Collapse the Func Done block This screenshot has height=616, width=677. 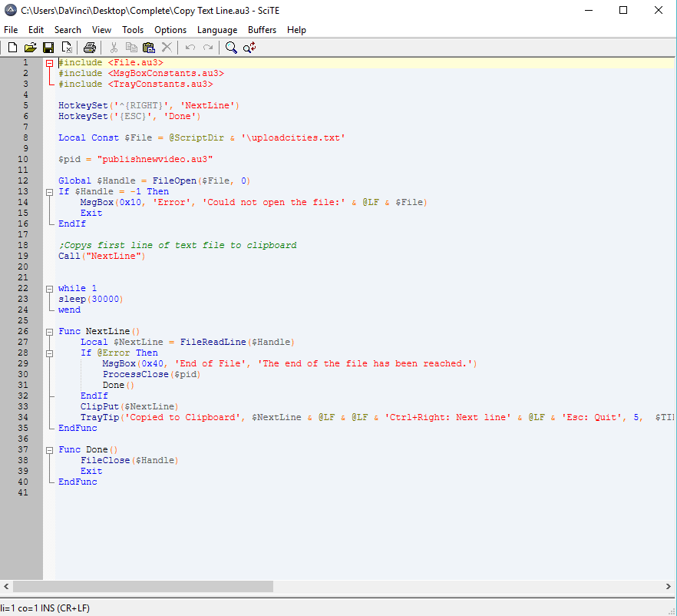point(49,449)
